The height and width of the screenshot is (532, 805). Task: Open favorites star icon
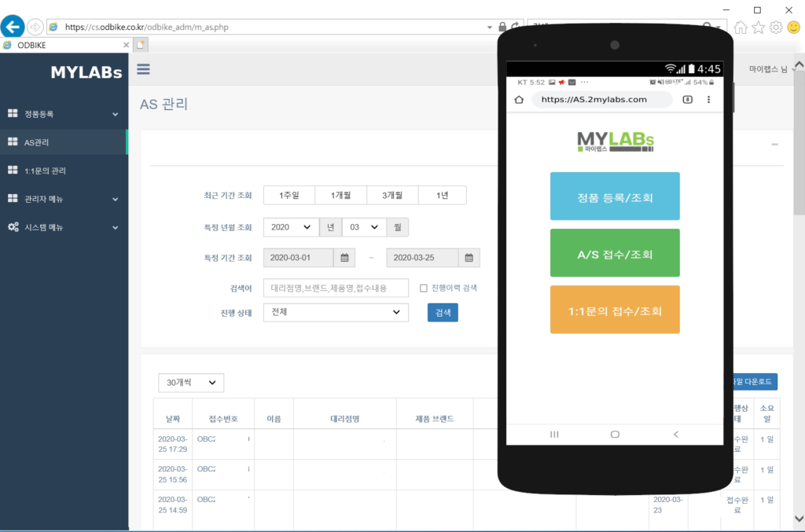(759, 28)
